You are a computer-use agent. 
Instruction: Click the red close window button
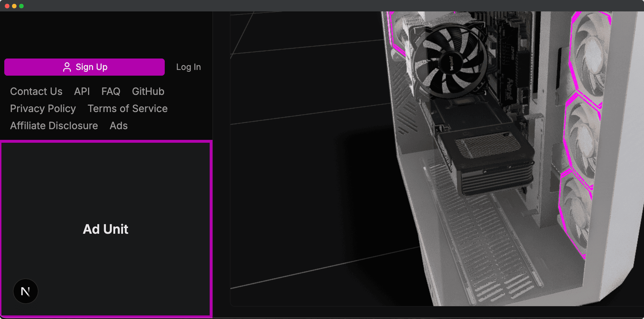(x=7, y=6)
